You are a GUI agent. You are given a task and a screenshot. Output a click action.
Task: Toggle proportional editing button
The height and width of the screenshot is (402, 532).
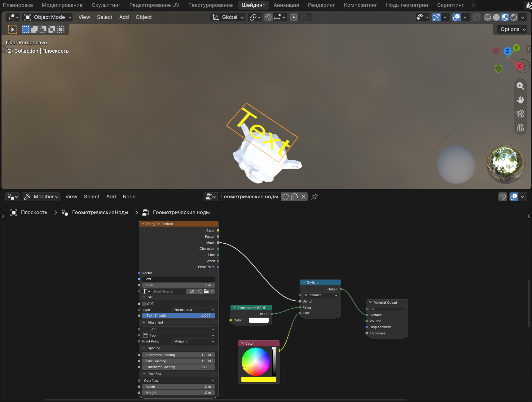click(x=294, y=17)
